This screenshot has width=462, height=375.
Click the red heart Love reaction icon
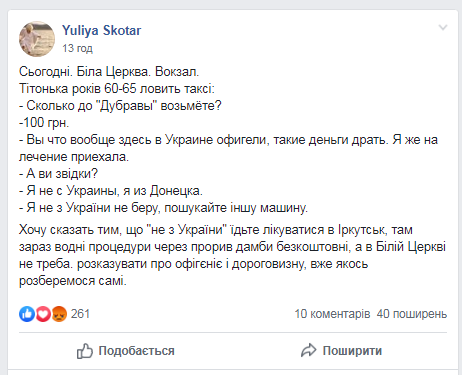tap(43, 314)
